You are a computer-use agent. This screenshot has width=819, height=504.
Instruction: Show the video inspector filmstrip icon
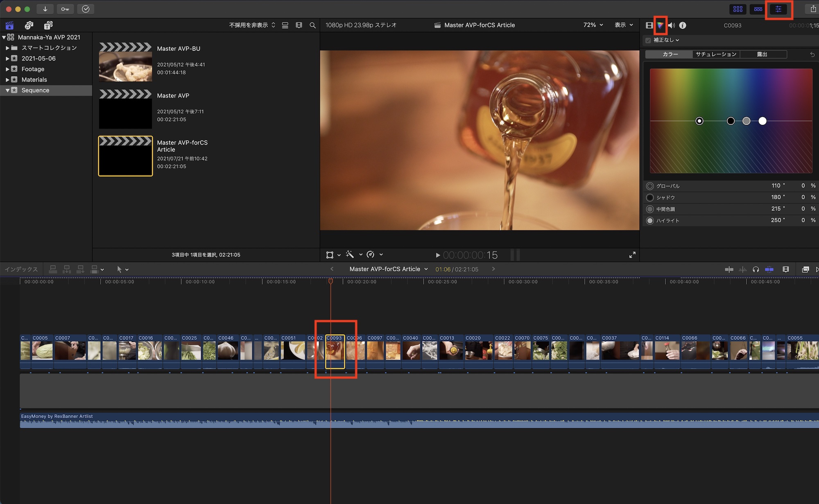pyautogui.click(x=649, y=25)
